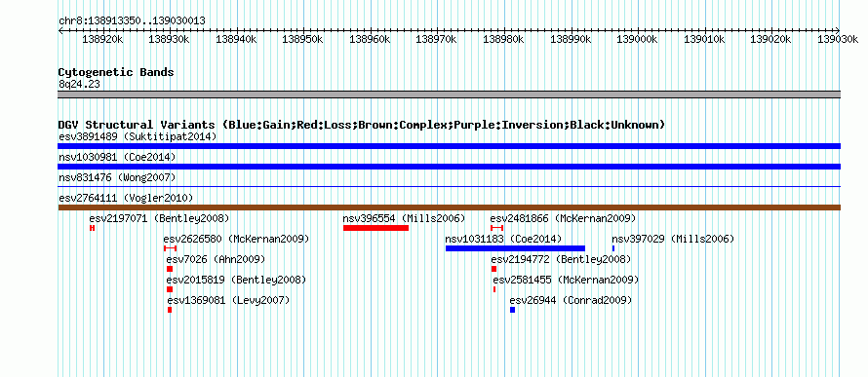Image resolution: width=868 pixels, height=377 pixels.
Task: Select the red esv2015819 loss square
Action: (170, 289)
